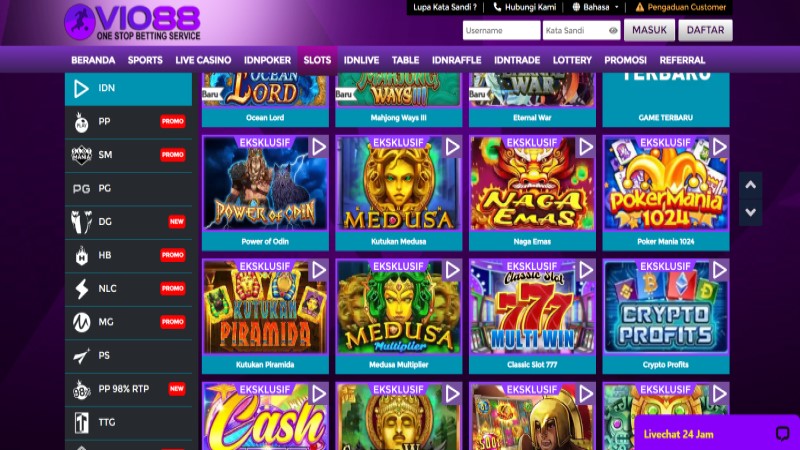Image resolution: width=800 pixels, height=450 pixels.
Task: Choose the PG provider in sidebar
Action: pos(129,189)
